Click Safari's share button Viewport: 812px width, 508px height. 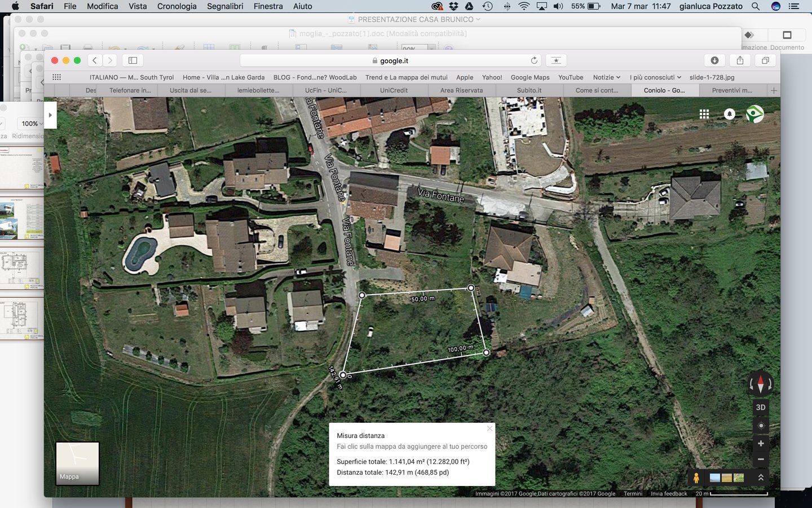pyautogui.click(x=740, y=60)
